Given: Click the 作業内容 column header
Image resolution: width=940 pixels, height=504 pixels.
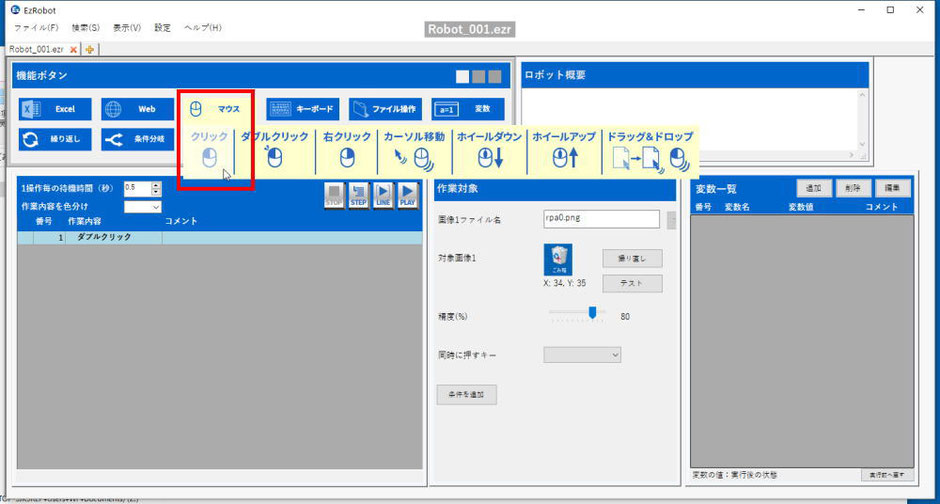Looking at the screenshot, I should [x=85, y=221].
